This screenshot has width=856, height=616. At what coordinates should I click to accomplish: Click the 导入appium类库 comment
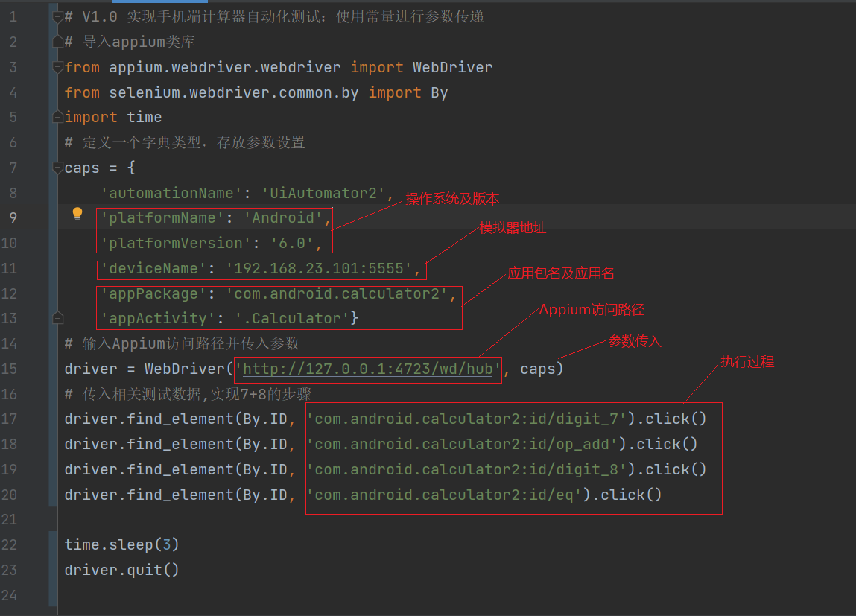click(x=130, y=42)
